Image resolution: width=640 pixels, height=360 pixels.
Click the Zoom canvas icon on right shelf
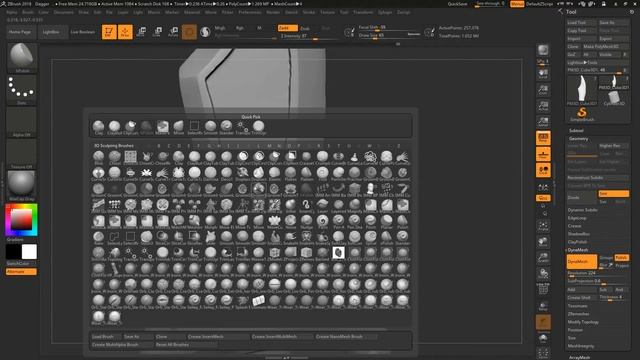point(543,90)
